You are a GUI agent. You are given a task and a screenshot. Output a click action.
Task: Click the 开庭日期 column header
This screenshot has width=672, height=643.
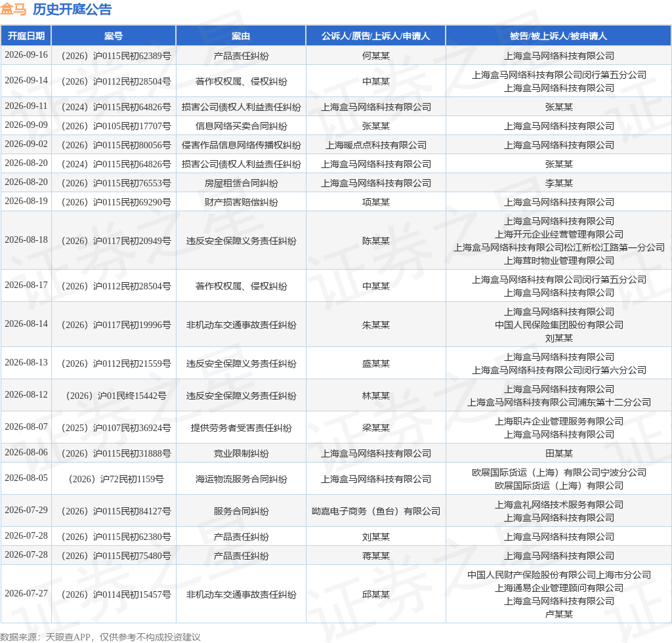point(26,36)
